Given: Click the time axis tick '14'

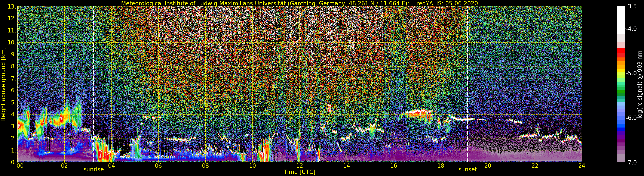Looking at the screenshot, I should 347,166.
